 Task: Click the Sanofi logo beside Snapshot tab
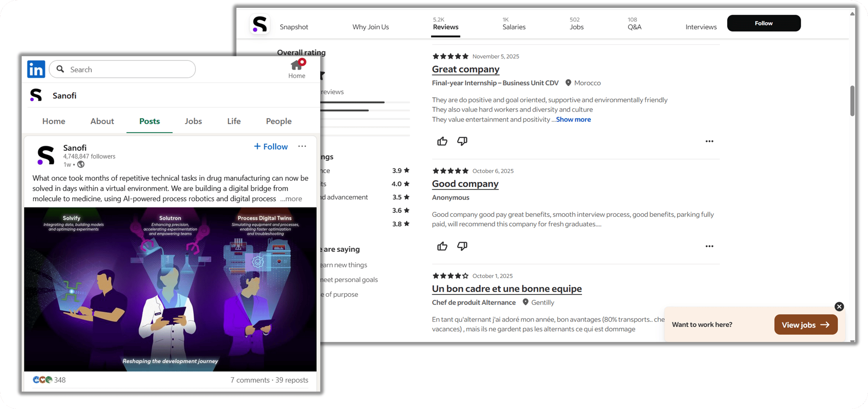pos(260,25)
